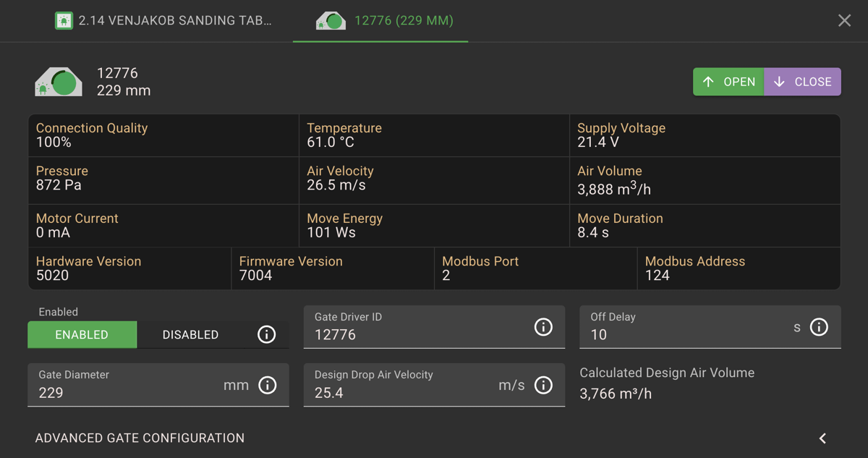Click the info icon beside Off Delay field
This screenshot has width=868, height=458.
(820, 327)
